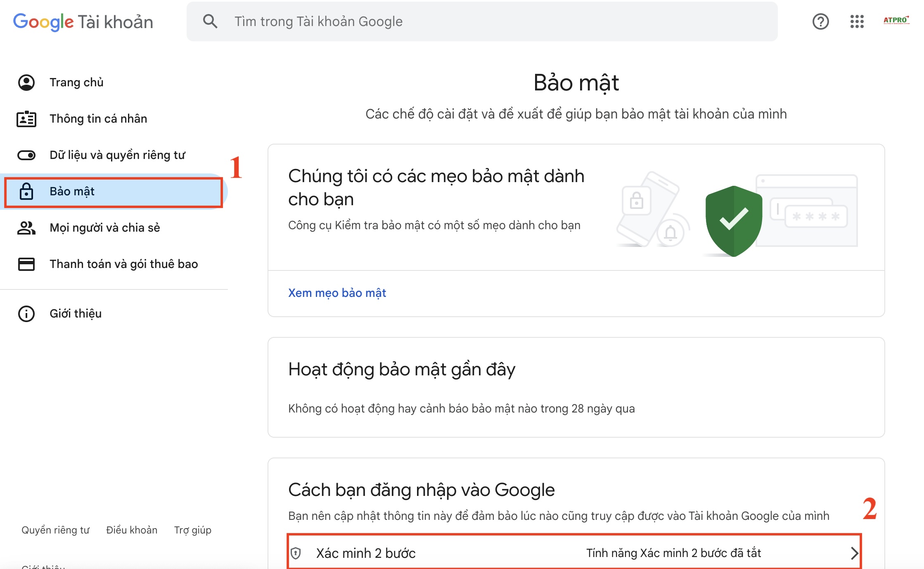The width and height of the screenshot is (924, 569).
Task: Open the Quyền riêng tư footer link
Action: click(x=55, y=530)
